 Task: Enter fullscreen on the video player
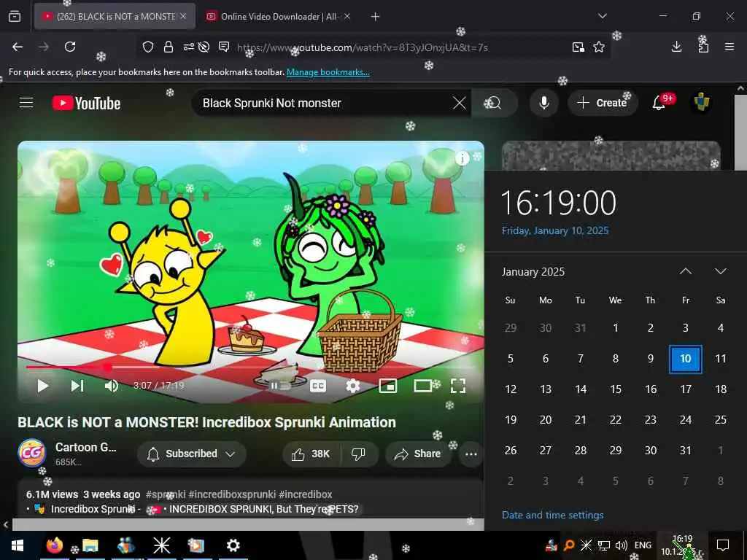pos(458,386)
